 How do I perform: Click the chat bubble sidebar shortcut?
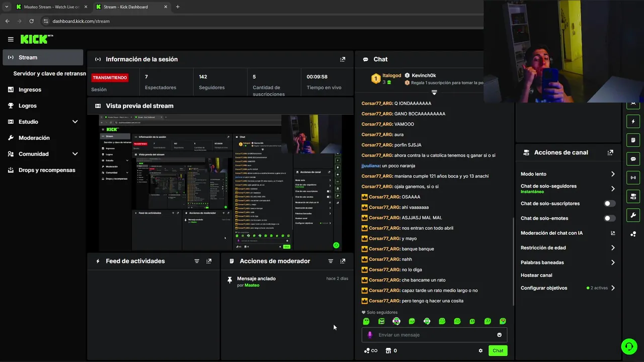(x=633, y=159)
